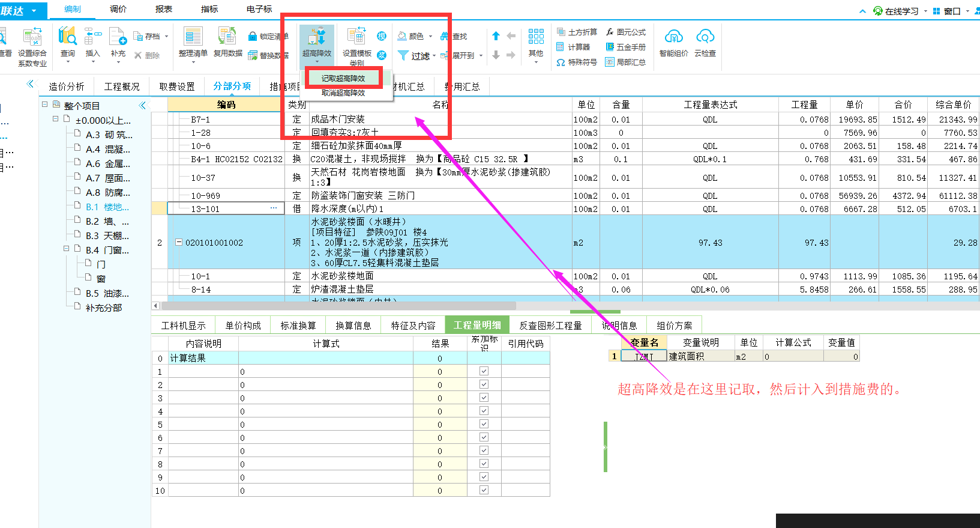The image size is (980, 528).
Task: Select the 补充分部 tree item
Action: point(104,308)
